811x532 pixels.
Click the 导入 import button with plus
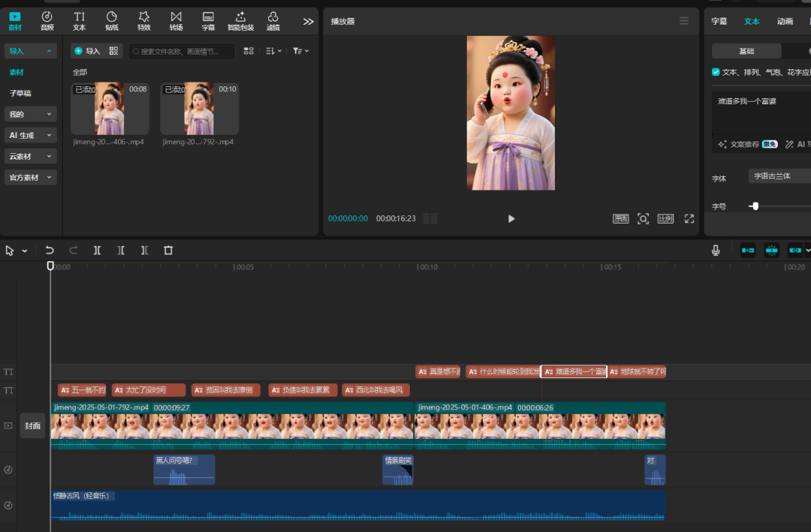click(87, 51)
